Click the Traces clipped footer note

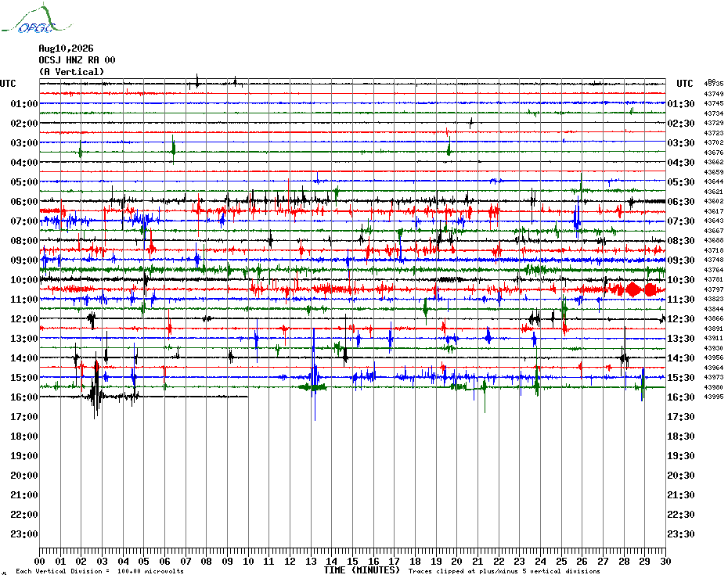click(x=504, y=571)
